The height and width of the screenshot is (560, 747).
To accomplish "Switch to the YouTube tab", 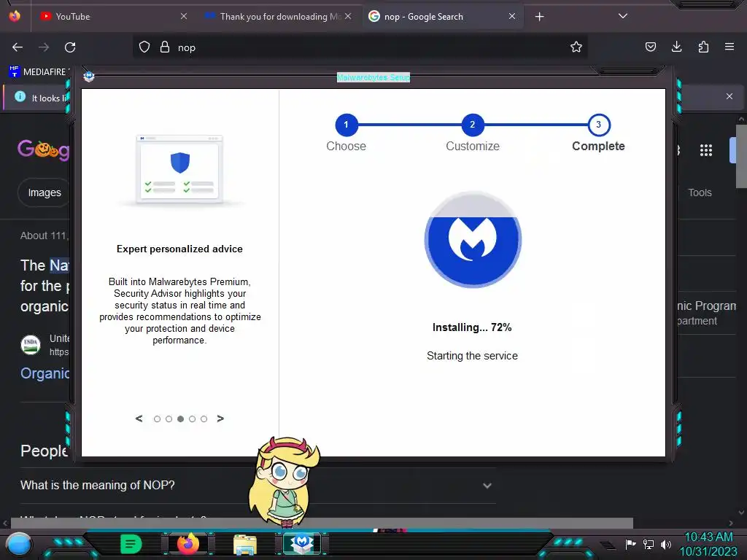I will 112,17.
